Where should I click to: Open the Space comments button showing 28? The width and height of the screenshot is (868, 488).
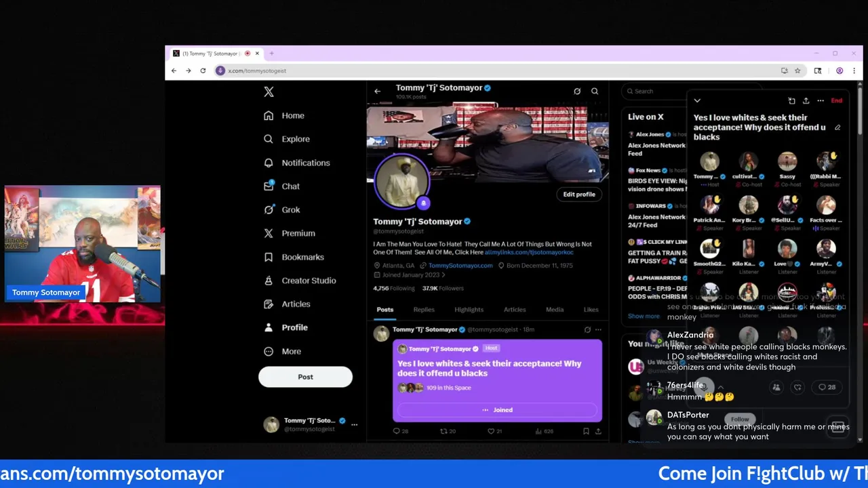[827, 387]
